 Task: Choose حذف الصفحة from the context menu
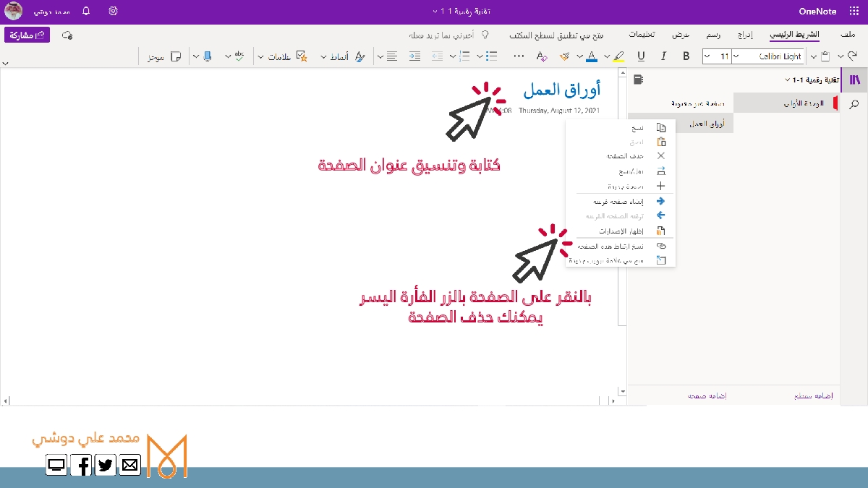(x=621, y=155)
